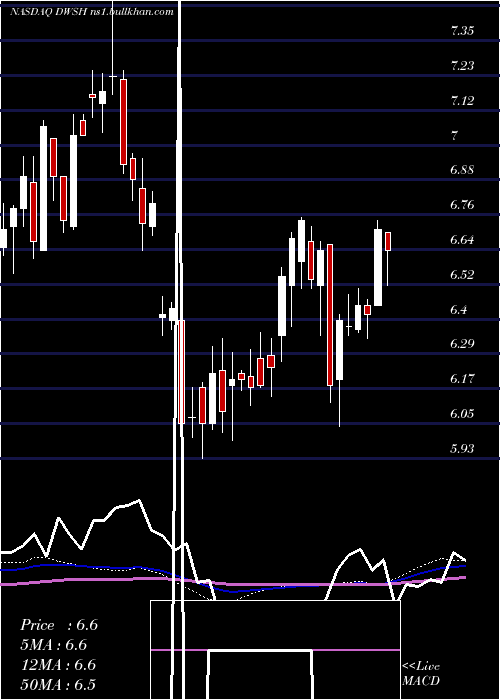Screen dimensions: 500x700
Task: Click the 5.93 price axis label
Action: [462, 449]
